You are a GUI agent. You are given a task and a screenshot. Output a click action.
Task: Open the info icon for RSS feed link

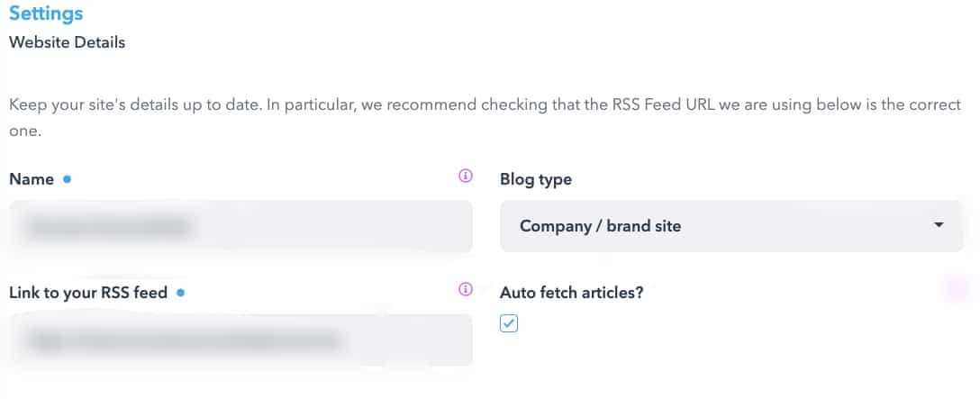pos(465,289)
